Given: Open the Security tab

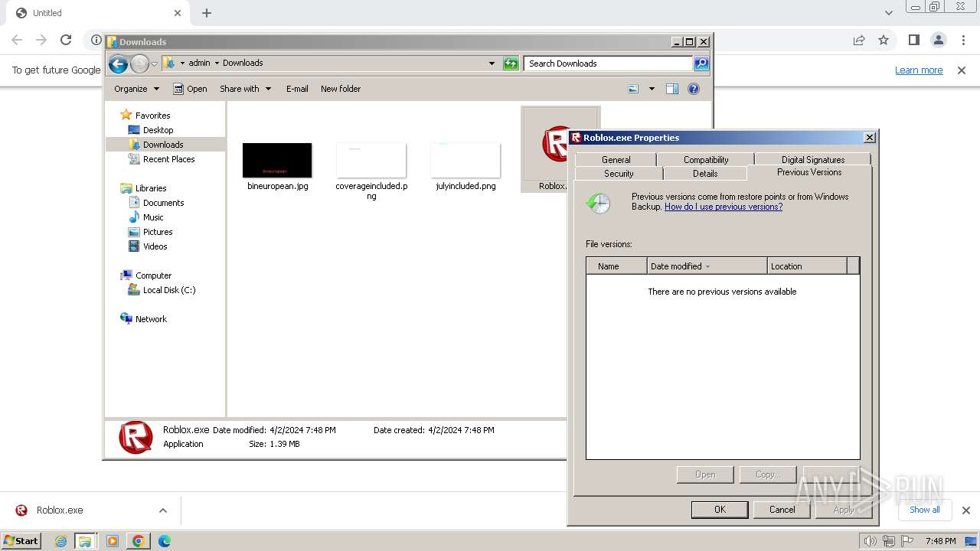Looking at the screenshot, I should 619,174.
